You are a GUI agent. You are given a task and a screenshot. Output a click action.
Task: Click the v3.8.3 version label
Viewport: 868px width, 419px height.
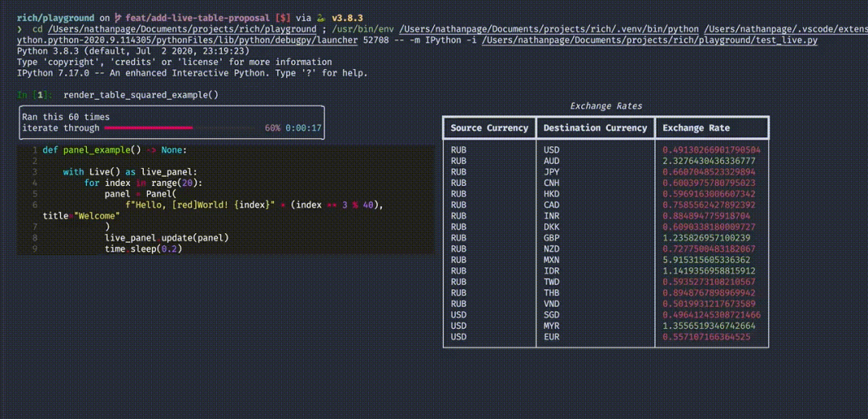pyautogui.click(x=346, y=18)
